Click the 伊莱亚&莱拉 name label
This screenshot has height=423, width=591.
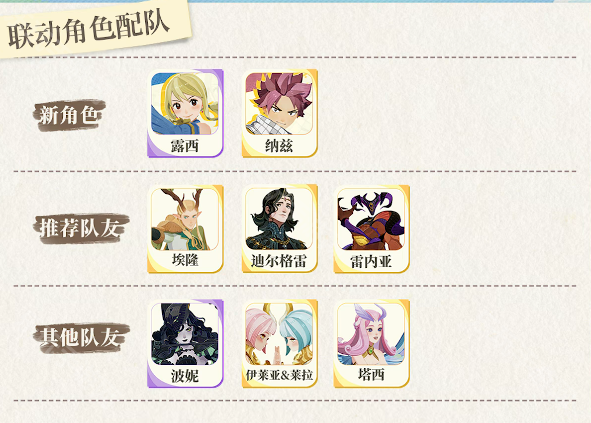[x=279, y=375]
